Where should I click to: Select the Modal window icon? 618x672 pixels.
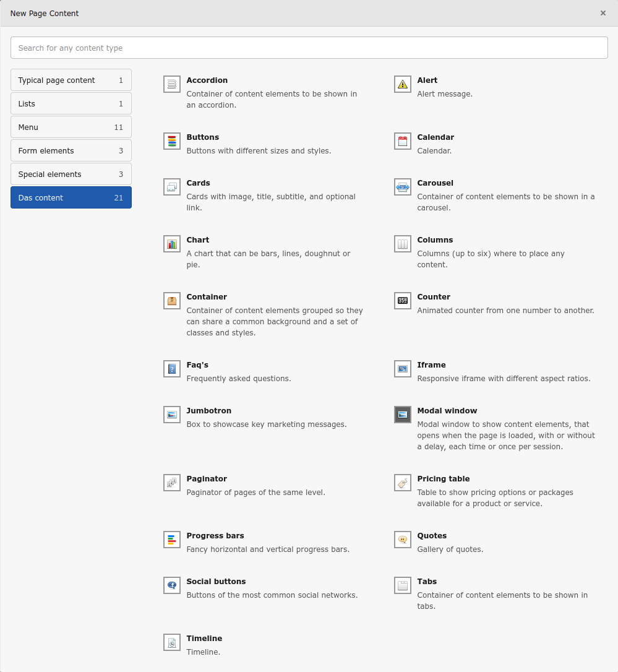[402, 415]
